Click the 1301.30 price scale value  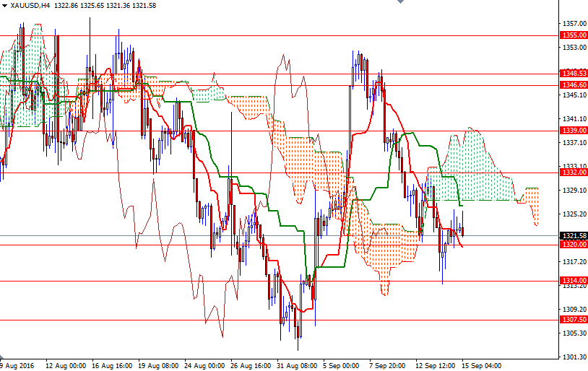(x=574, y=357)
